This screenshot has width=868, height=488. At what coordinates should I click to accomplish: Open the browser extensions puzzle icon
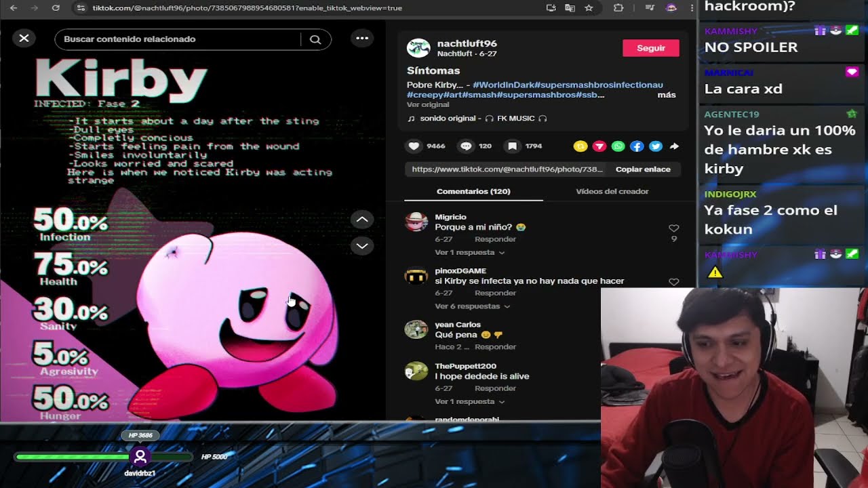click(x=618, y=7)
